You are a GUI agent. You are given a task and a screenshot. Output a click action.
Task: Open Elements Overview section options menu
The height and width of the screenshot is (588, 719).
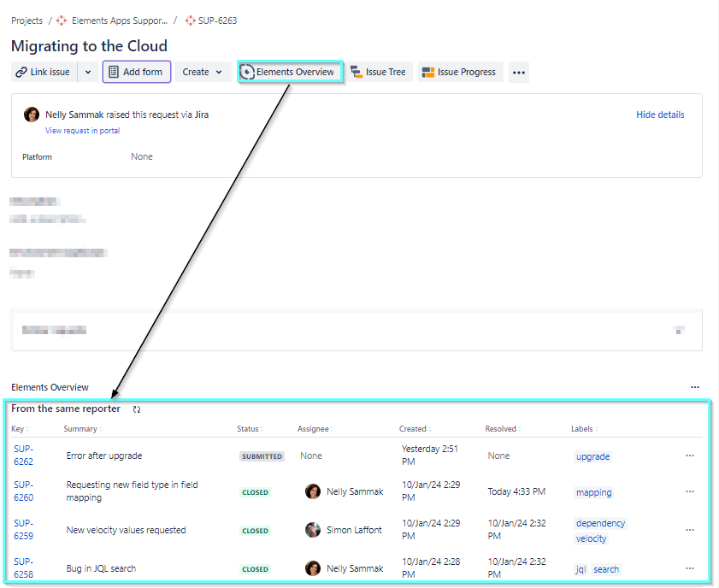point(694,387)
